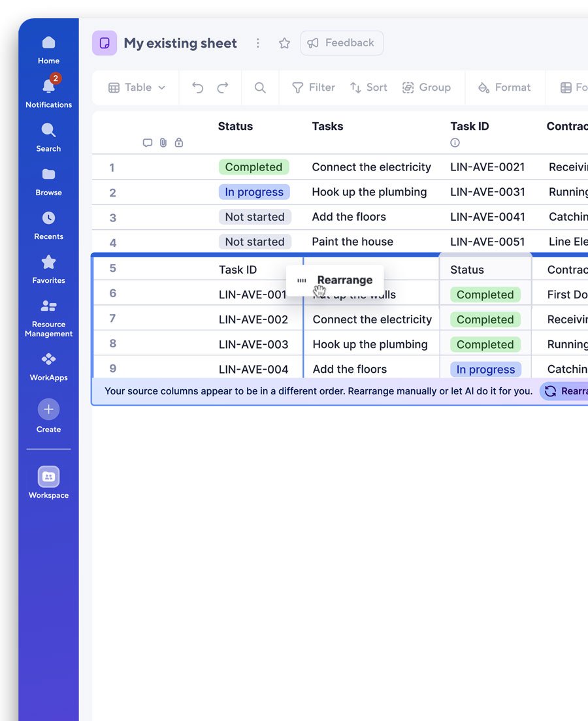
Task: Click the Redo arrow
Action: coord(223,88)
